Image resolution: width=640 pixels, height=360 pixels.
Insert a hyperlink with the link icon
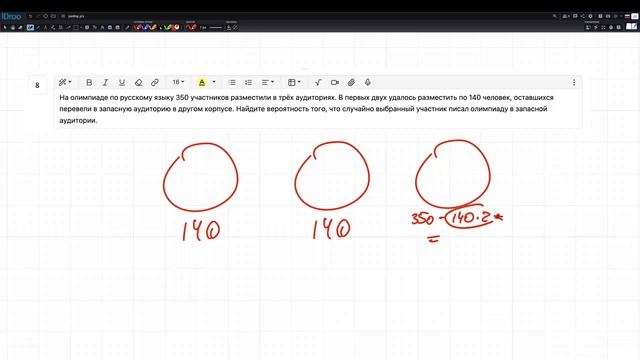155,82
